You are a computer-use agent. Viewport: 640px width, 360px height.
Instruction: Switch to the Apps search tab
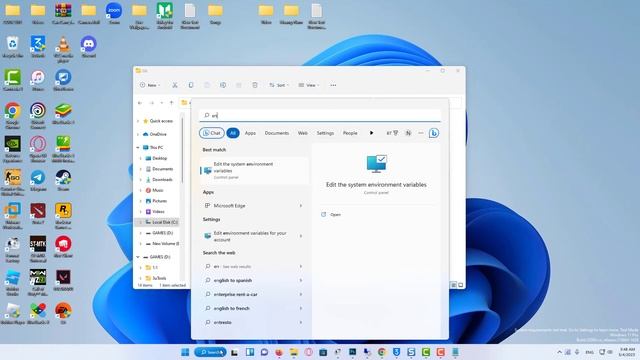click(x=250, y=133)
